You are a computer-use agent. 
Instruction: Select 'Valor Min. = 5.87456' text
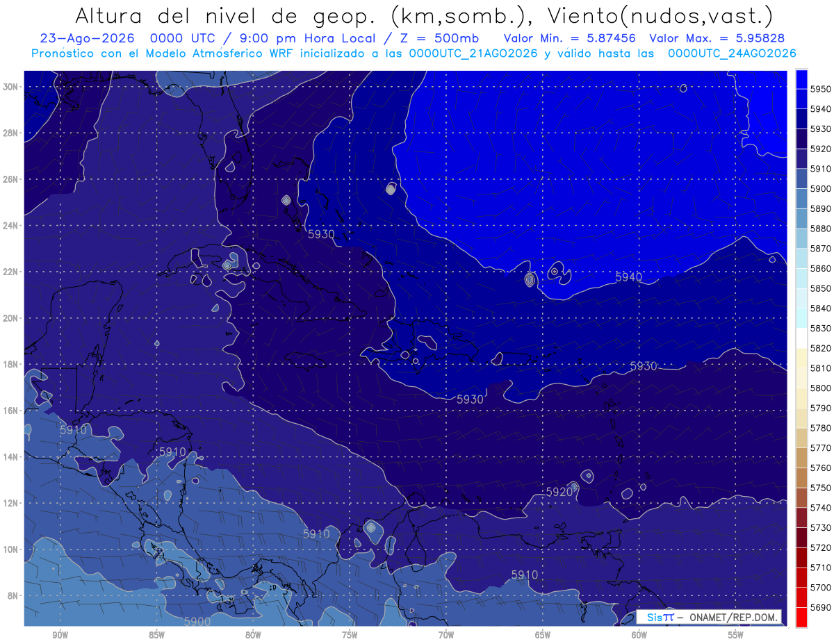569,39
